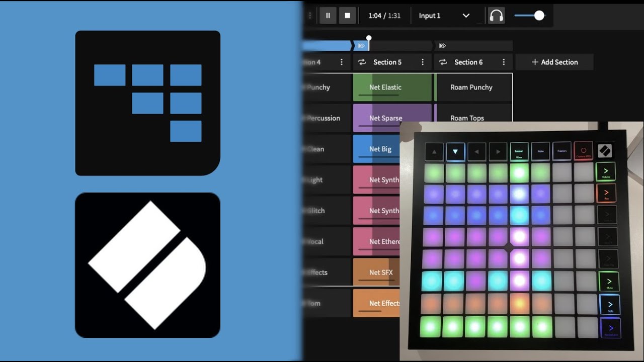Trigger the Net Elastic clip
The height and width of the screenshot is (362, 644).
[392, 87]
